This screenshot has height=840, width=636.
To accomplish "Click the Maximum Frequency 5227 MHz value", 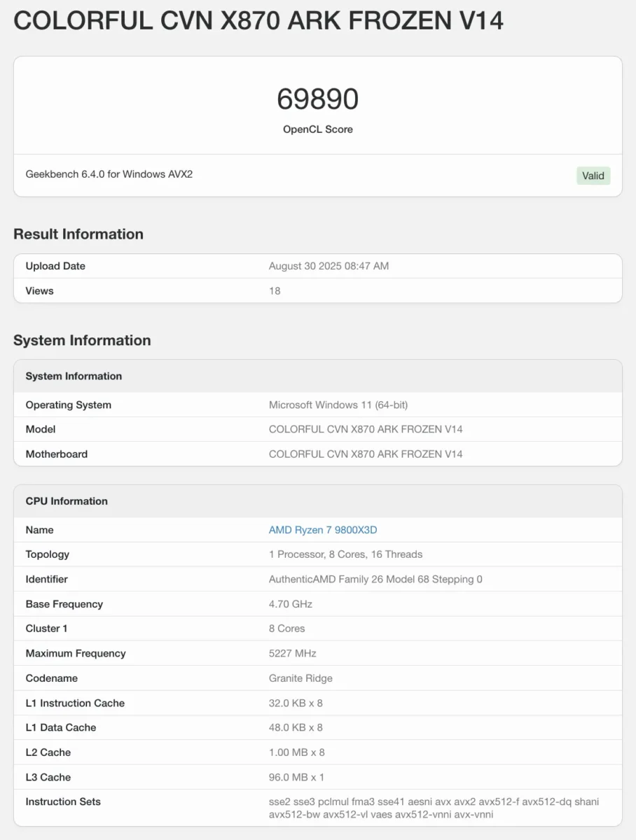I will (293, 653).
